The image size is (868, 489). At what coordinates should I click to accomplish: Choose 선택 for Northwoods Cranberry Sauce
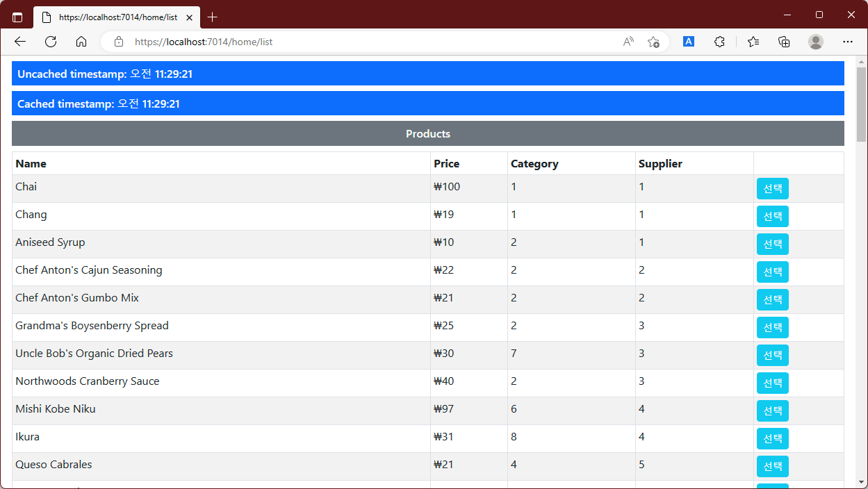click(x=773, y=383)
